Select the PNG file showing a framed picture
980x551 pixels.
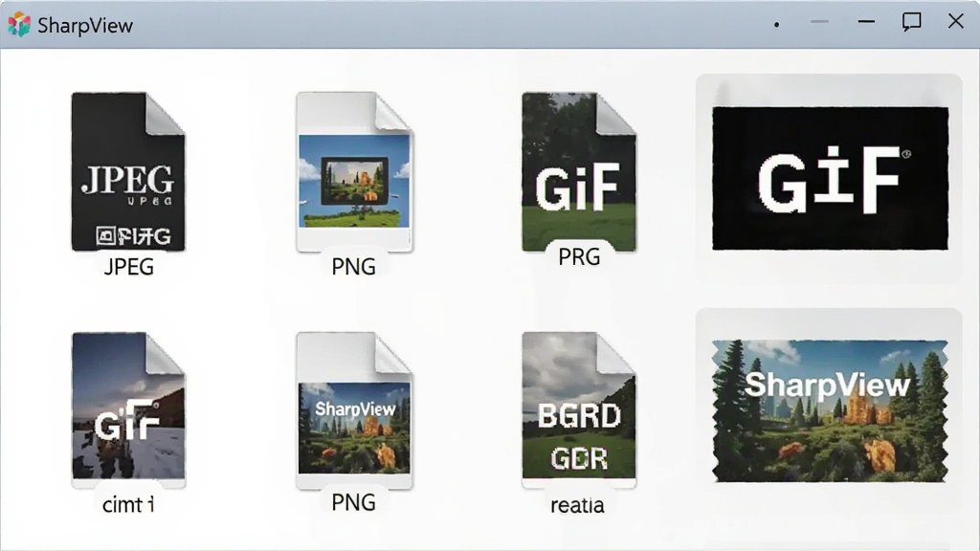tap(354, 172)
